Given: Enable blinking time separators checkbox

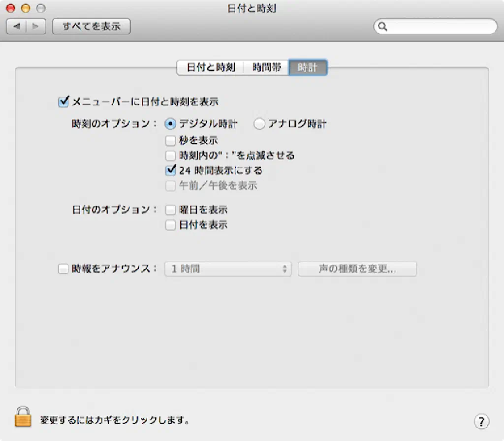Looking at the screenshot, I should [170, 156].
